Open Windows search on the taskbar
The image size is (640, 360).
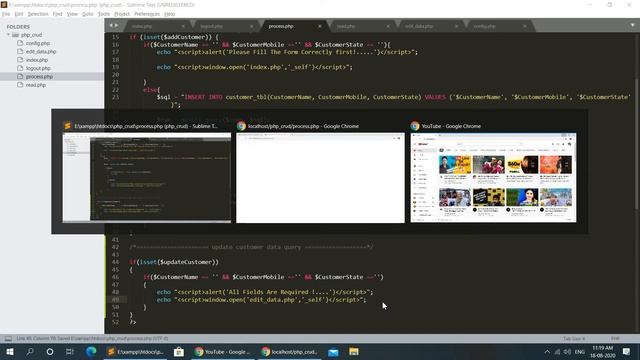[x=30, y=351]
